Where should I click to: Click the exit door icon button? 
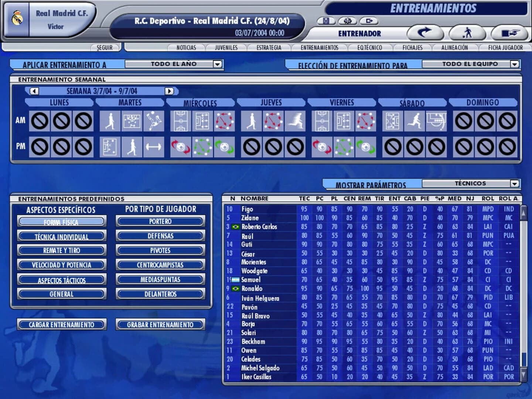pos(368,21)
